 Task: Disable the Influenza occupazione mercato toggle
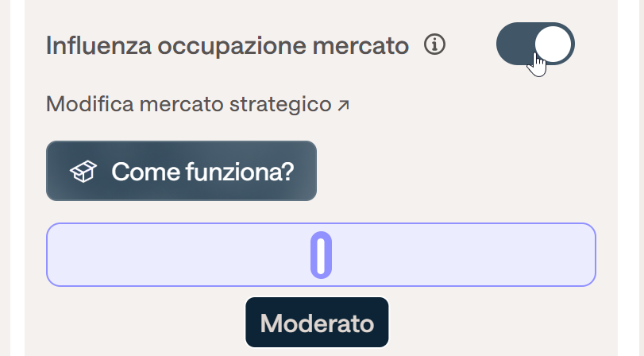point(535,44)
